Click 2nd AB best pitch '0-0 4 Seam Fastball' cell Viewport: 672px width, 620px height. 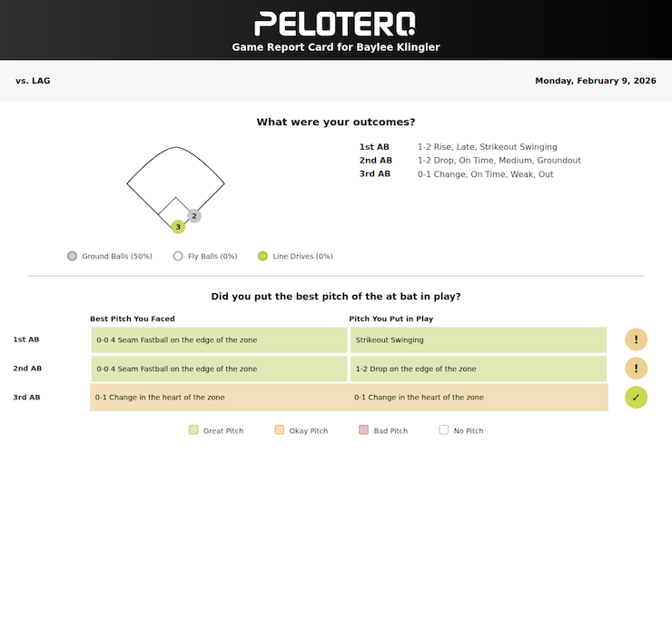pos(220,369)
